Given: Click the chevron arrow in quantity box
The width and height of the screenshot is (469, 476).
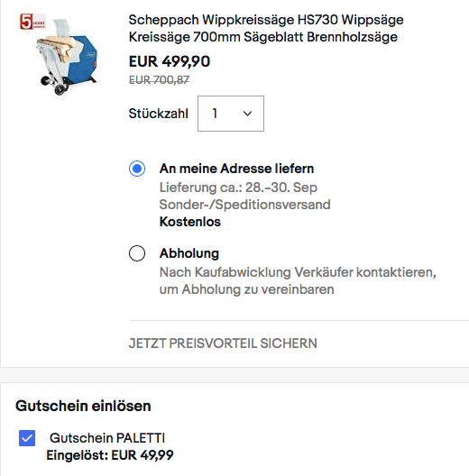Looking at the screenshot, I should (247, 114).
